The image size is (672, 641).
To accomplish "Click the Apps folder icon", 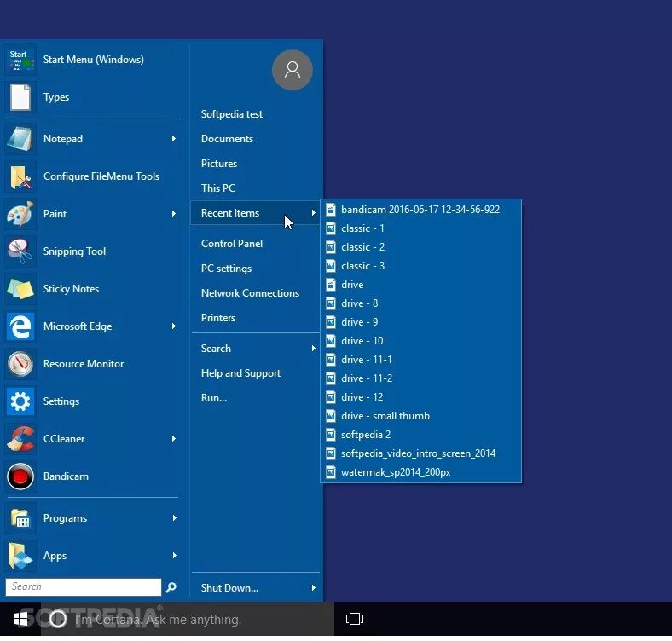I will tap(20, 556).
